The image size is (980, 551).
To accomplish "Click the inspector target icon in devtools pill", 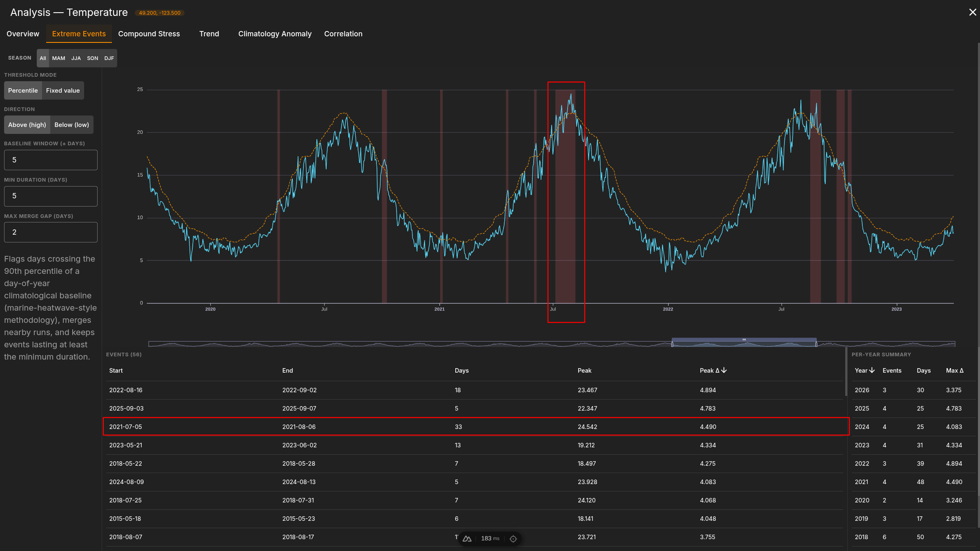I will [513, 539].
